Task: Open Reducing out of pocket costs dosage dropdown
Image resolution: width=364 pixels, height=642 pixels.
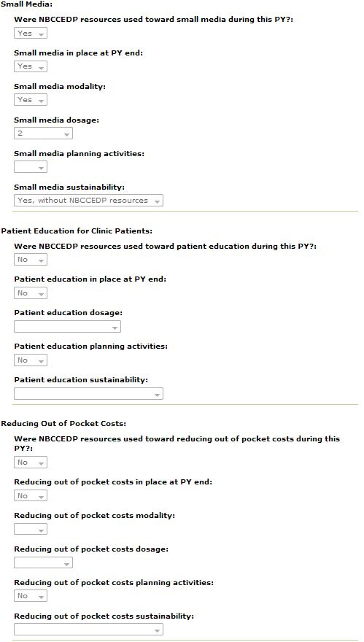Action: (x=43, y=562)
